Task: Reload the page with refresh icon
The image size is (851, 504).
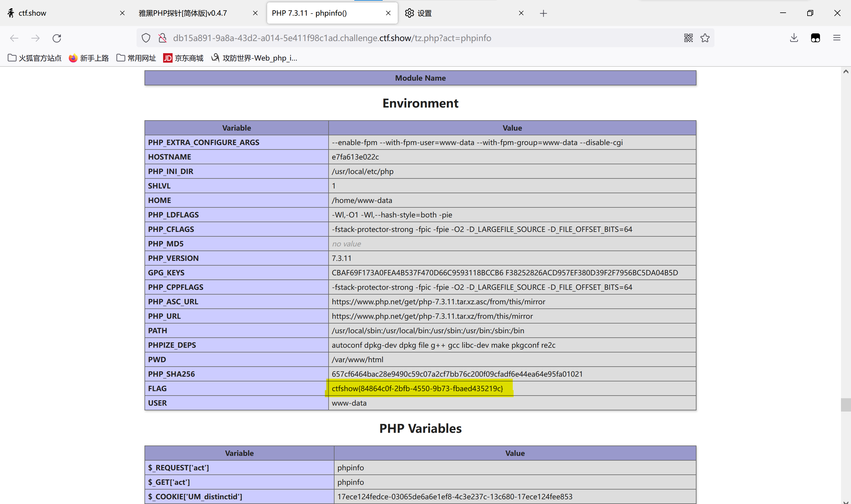Action: point(57,38)
